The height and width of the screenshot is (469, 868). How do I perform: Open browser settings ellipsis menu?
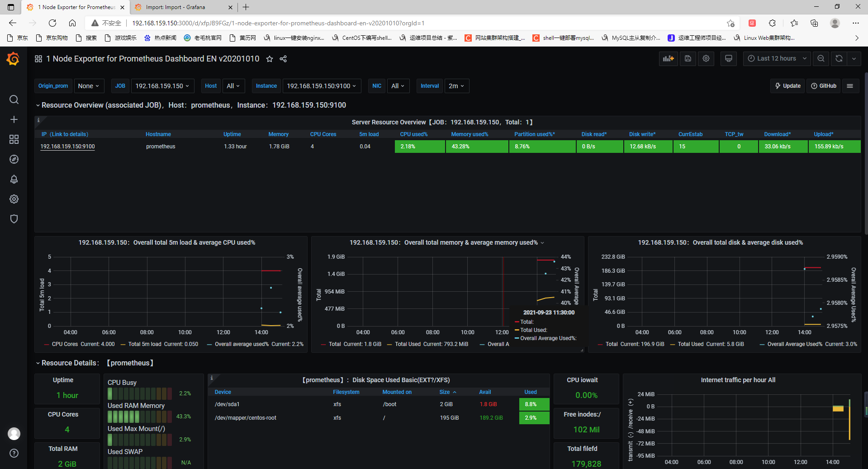[x=856, y=23]
